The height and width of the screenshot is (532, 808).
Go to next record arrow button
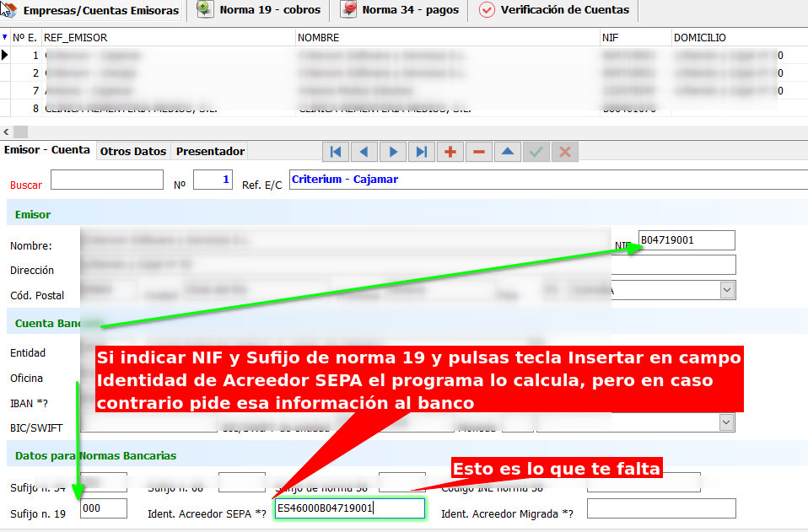[x=393, y=152]
